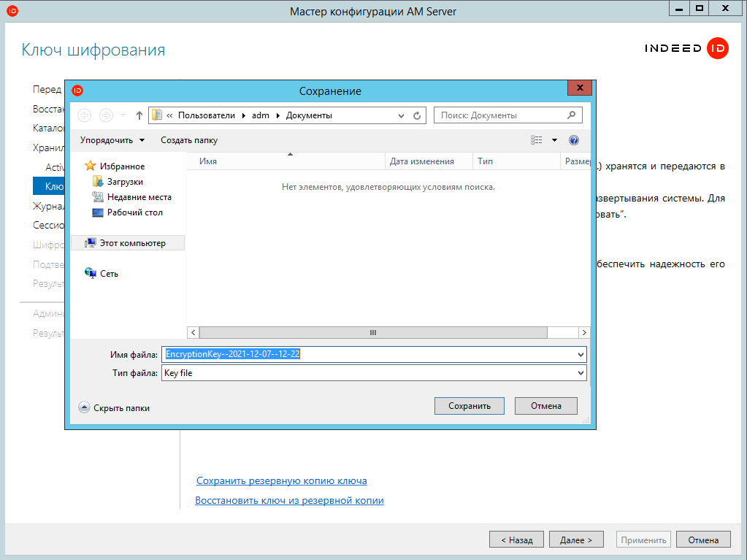Expand the Имя файла dropdown arrow

581,355
